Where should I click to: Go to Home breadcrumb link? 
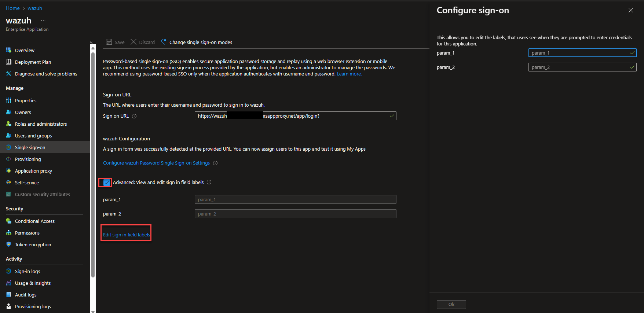tap(13, 8)
